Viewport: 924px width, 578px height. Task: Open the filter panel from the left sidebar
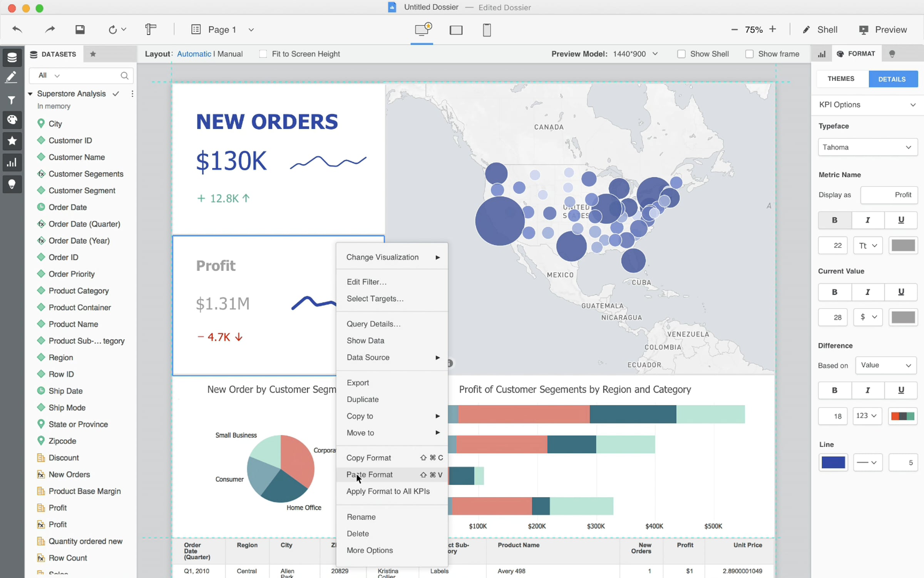pos(12,100)
